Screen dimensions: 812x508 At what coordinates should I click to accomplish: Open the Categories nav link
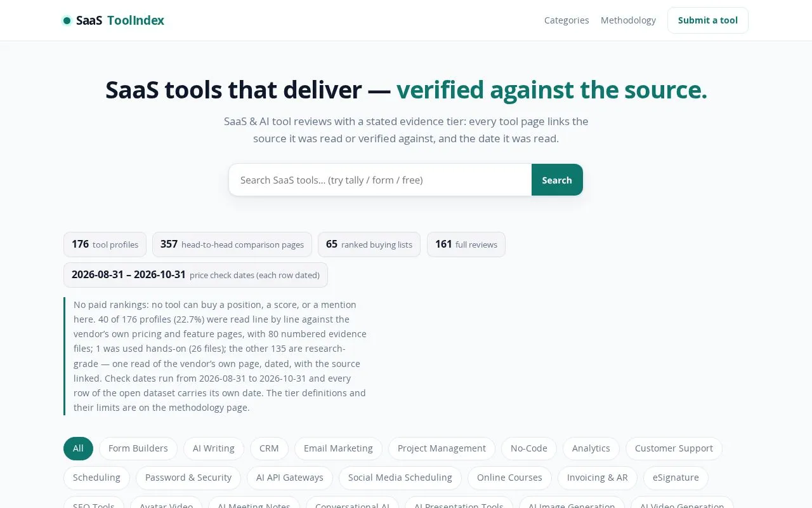pyautogui.click(x=566, y=20)
